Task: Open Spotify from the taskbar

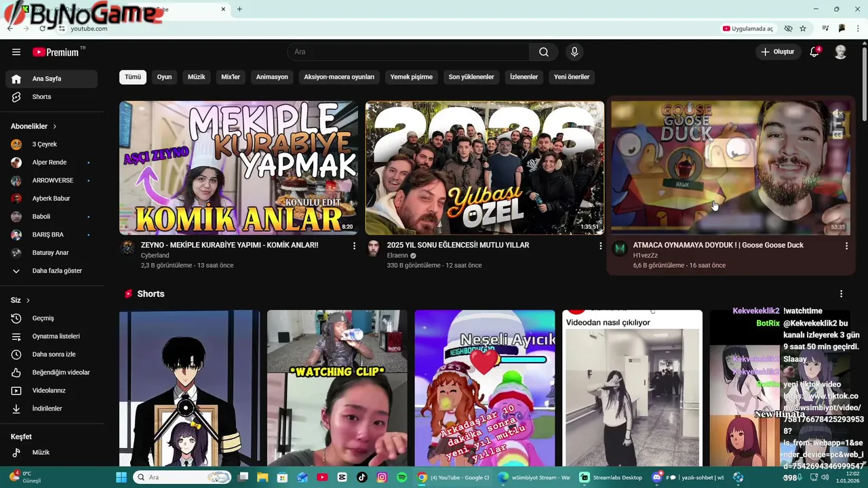Action: [401, 477]
